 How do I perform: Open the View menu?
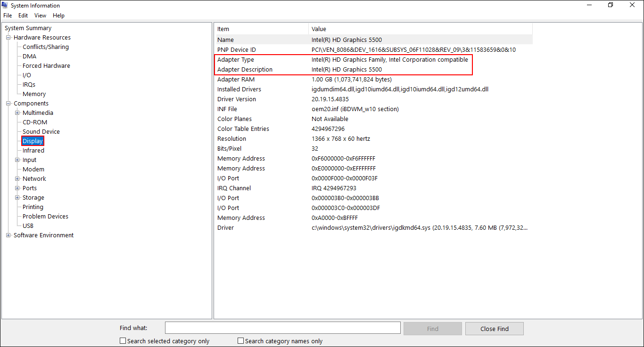[41, 16]
